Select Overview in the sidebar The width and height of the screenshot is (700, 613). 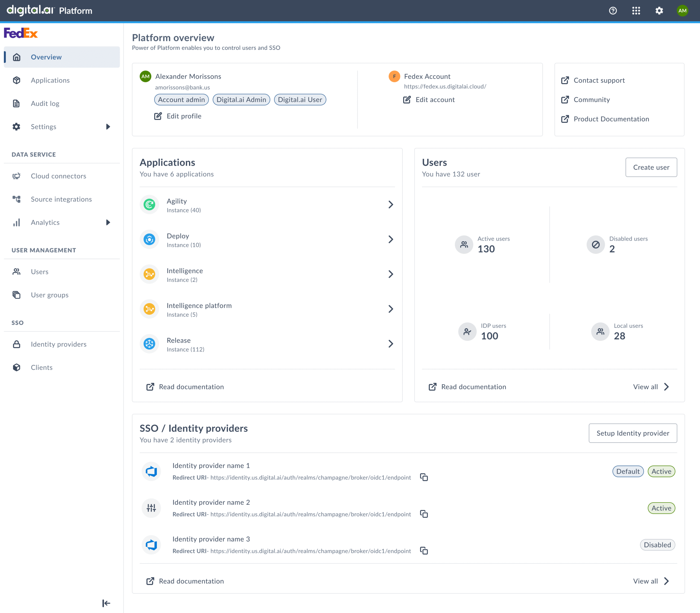click(x=46, y=57)
